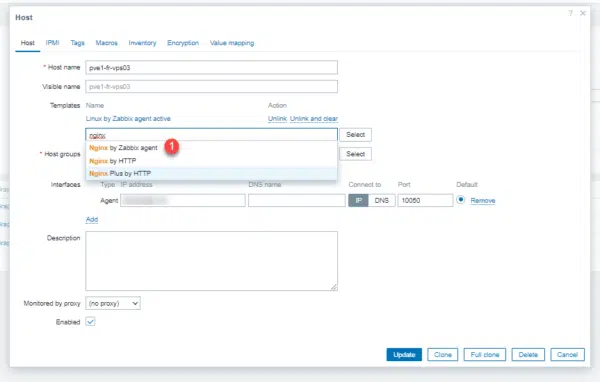
Task: Add a new interface
Action: pyautogui.click(x=92, y=219)
